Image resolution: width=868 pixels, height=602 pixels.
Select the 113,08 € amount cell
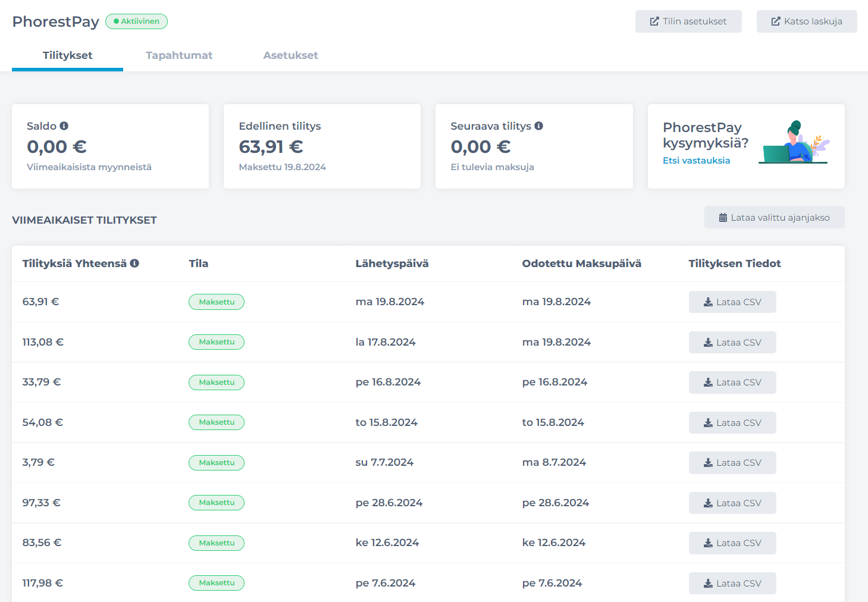pos(43,342)
